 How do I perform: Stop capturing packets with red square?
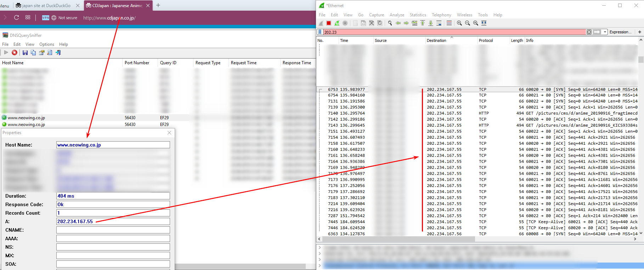tap(329, 23)
